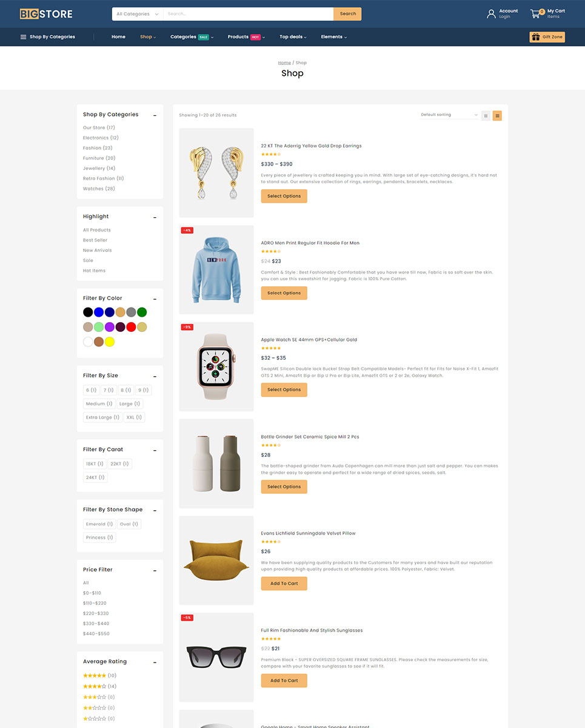Filter by five-star average rating

tap(95, 675)
